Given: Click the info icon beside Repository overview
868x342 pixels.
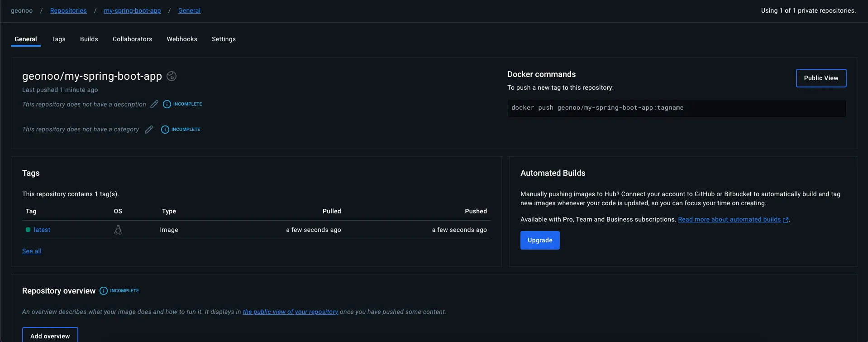Looking at the screenshot, I should pos(104,291).
